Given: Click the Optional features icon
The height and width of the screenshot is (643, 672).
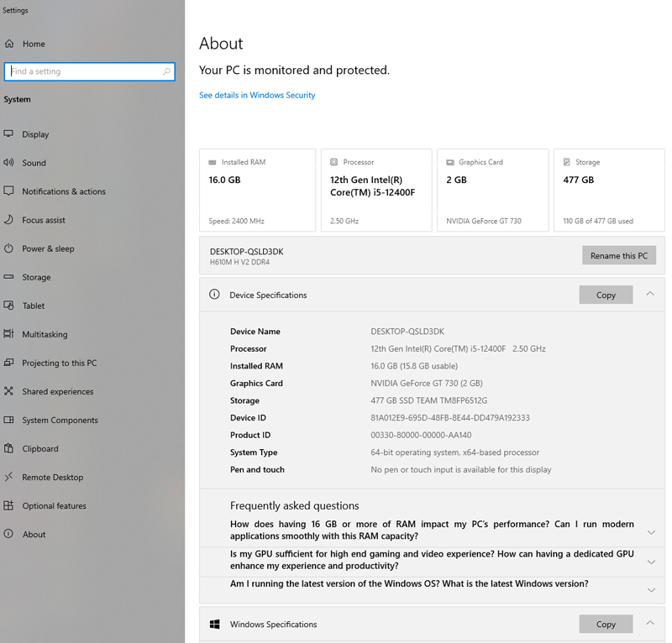Looking at the screenshot, I should point(8,505).
